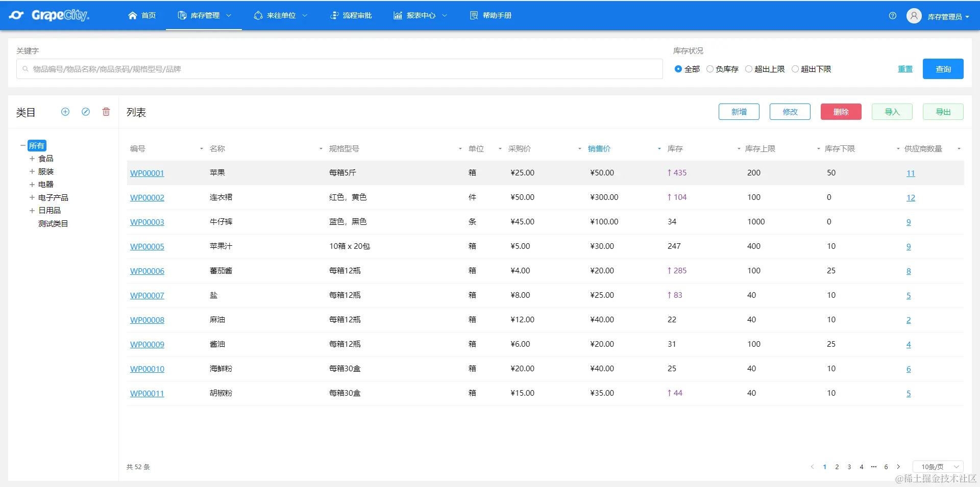Open the 流程审批 menu

click(351, 15)
